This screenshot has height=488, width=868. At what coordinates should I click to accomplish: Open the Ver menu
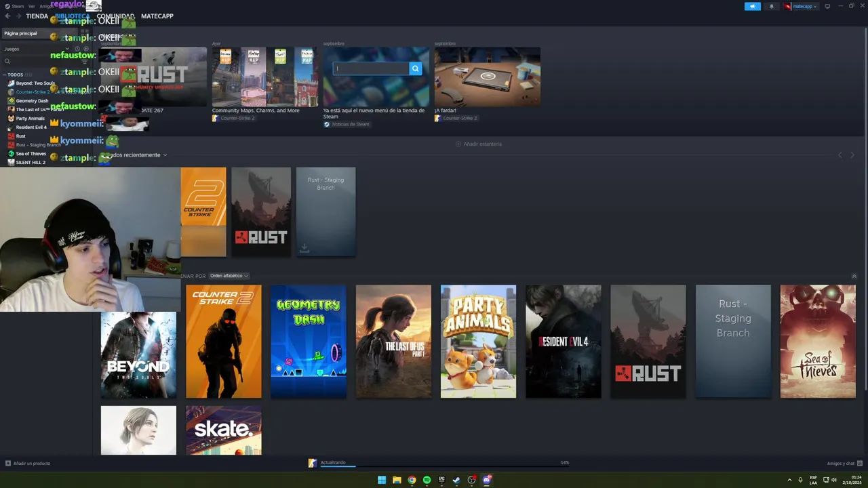pos(32,6)
